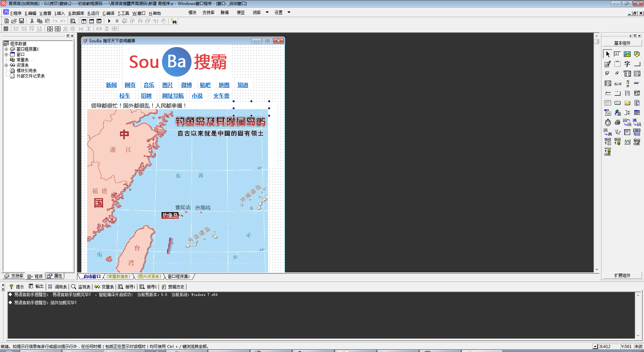
Task: Switch to the [常量数据表] tab
Action: 118,276
